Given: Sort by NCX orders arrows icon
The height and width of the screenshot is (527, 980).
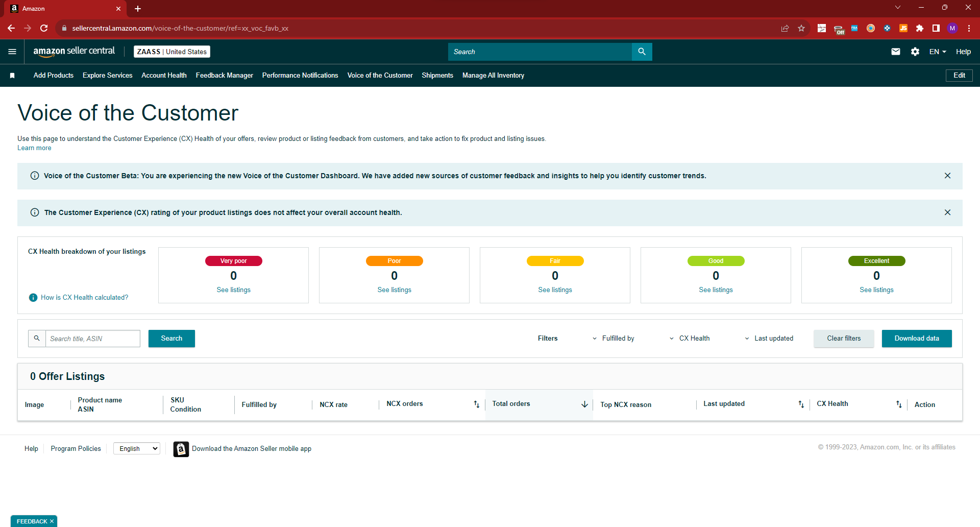Looking at the screenshot, I should [x=476, y=404].
